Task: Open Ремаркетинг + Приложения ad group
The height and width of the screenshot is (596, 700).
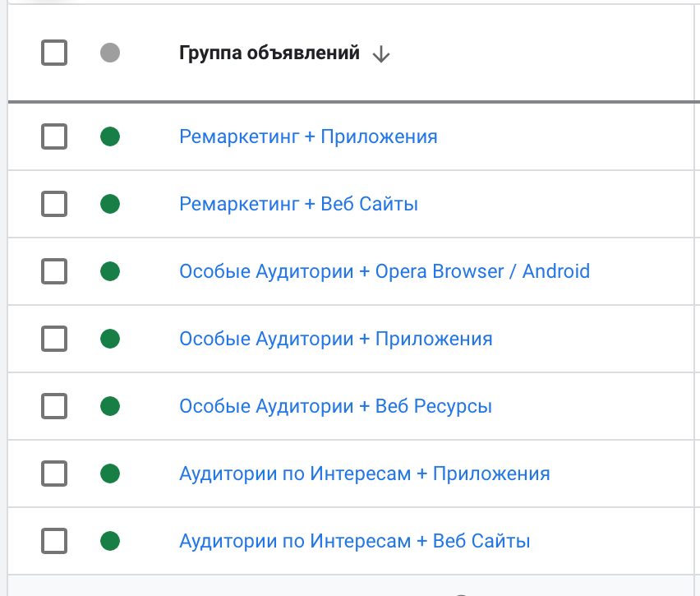Action: click(x=308, y=136)
